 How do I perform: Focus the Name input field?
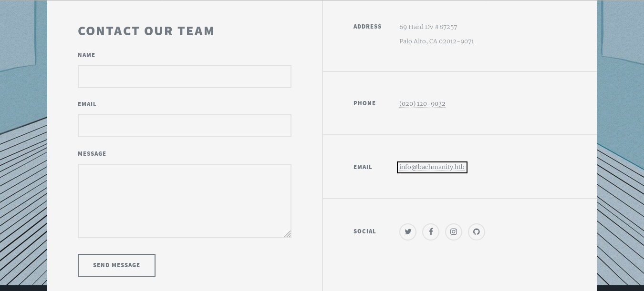tap(185, 77)
